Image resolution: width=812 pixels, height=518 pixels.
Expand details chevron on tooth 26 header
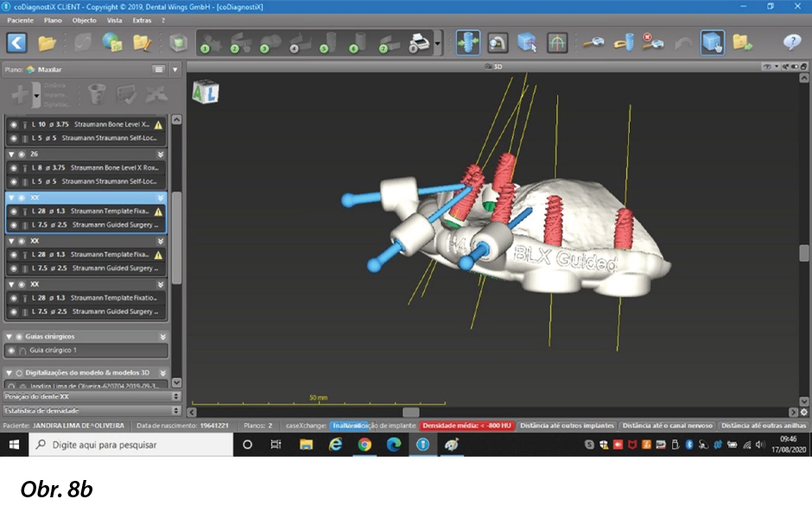coord(161,155)
